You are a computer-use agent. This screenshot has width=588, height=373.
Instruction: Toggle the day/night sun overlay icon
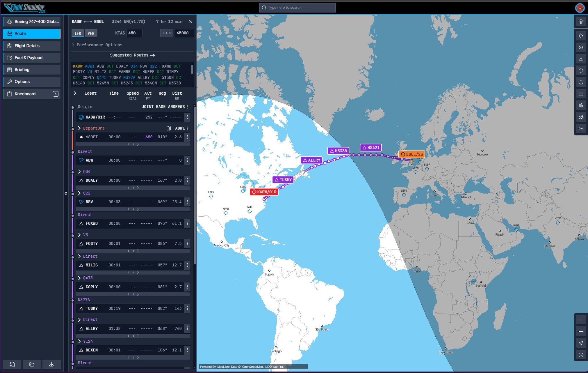pyautogui.click(x=581, y=129)
